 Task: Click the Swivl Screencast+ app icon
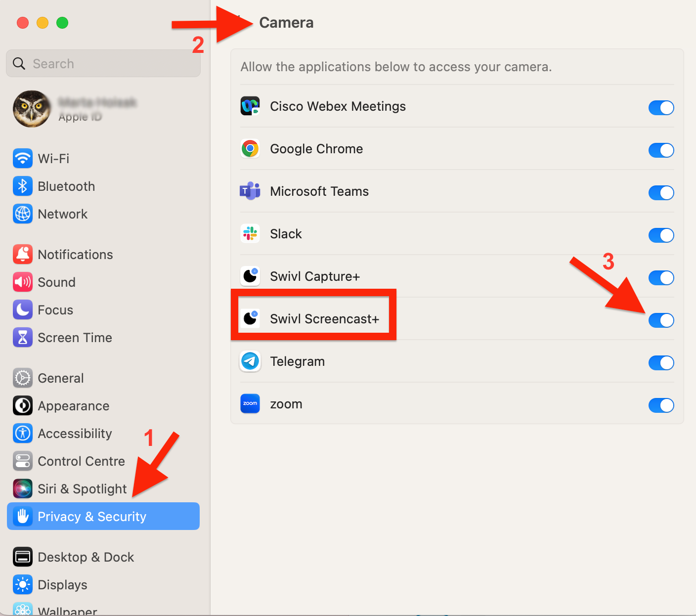[x=250, y=319]
